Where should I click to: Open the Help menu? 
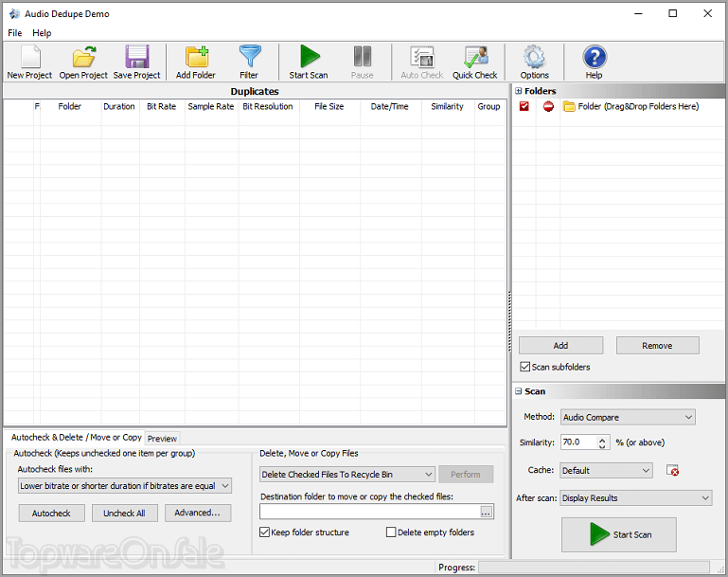coord(42,33)
